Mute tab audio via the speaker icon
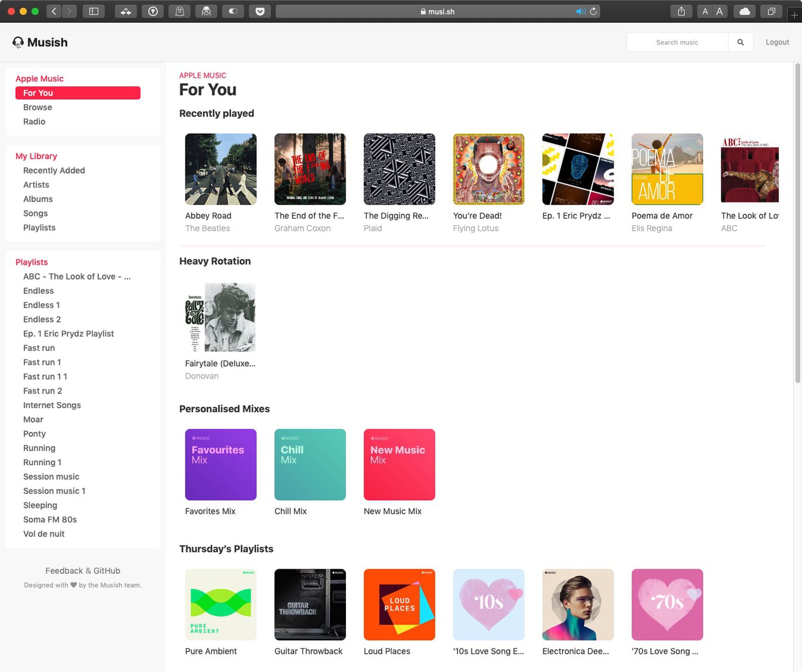 pos(579,11)
